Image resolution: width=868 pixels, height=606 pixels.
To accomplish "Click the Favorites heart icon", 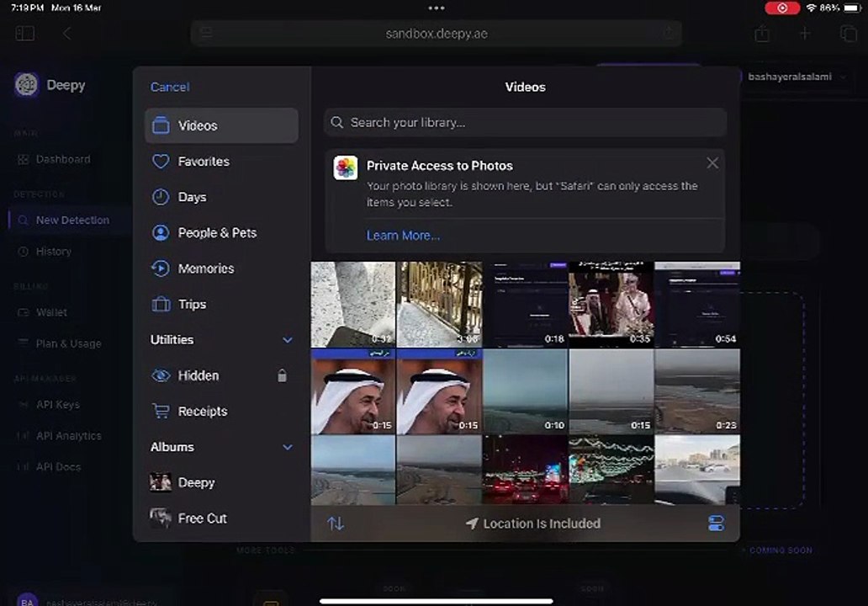I will click(161, 162).
